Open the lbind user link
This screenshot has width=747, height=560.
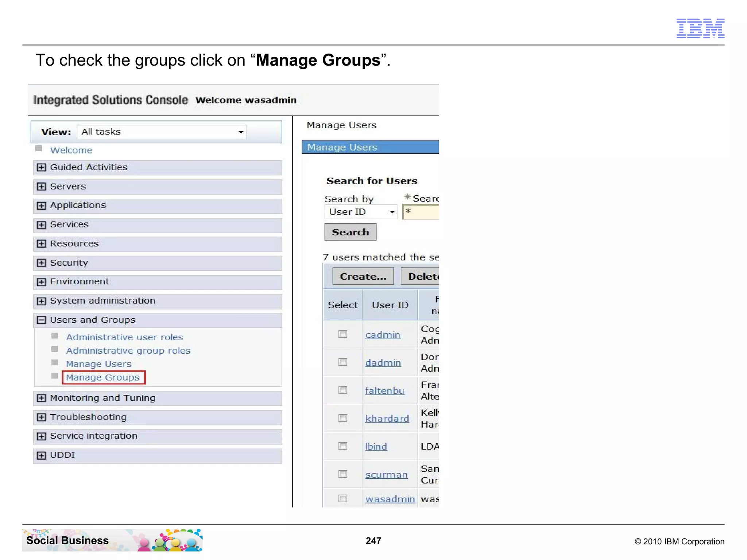pos(376,447)
